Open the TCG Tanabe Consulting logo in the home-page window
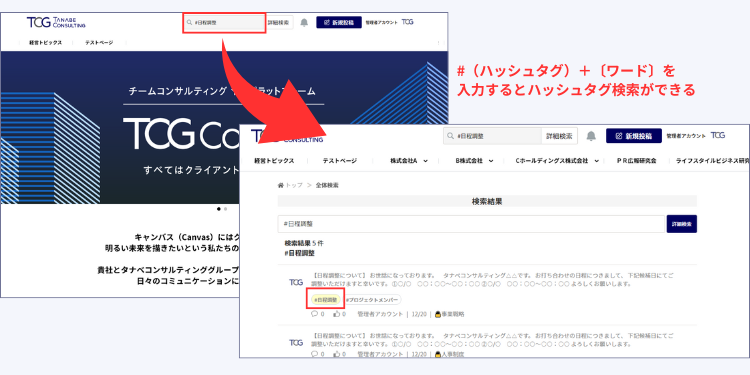Screen dimensions: 750x375 56,22
